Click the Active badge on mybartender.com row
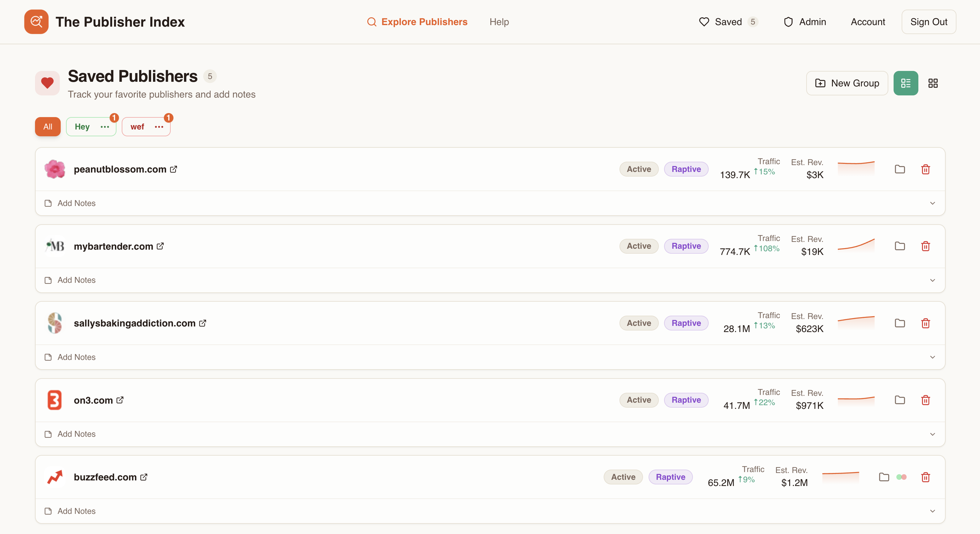This screenshot has height=534, width=980. (639, 246)
